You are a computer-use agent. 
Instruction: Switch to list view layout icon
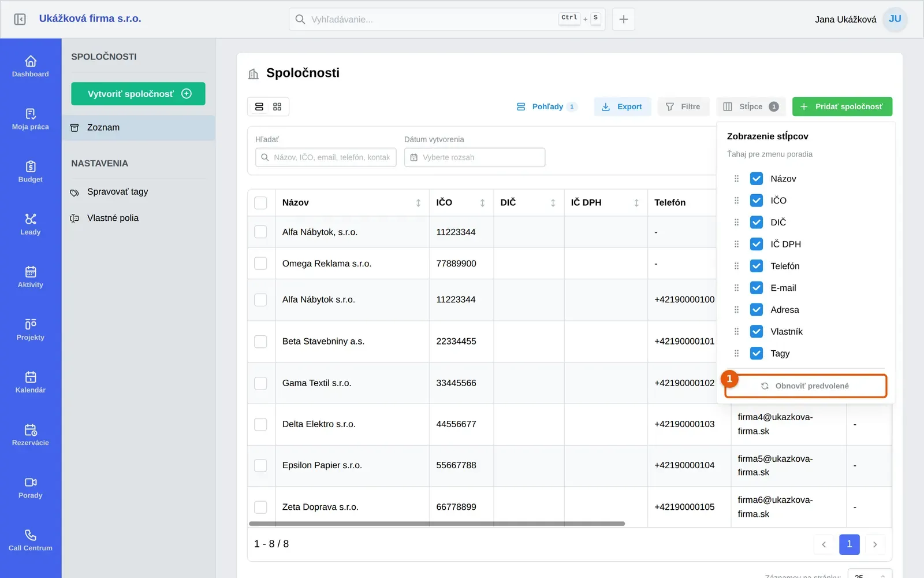[x=259, y=107]
